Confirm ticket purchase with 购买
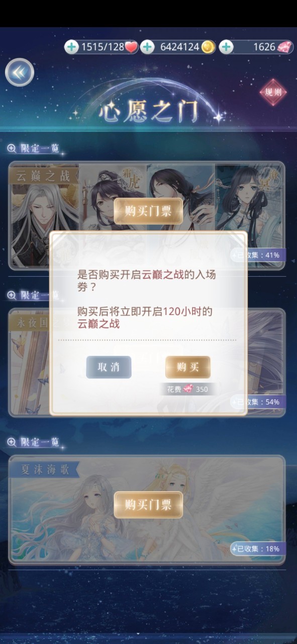Viewport: 297px width, 644px height. (188, 367)
